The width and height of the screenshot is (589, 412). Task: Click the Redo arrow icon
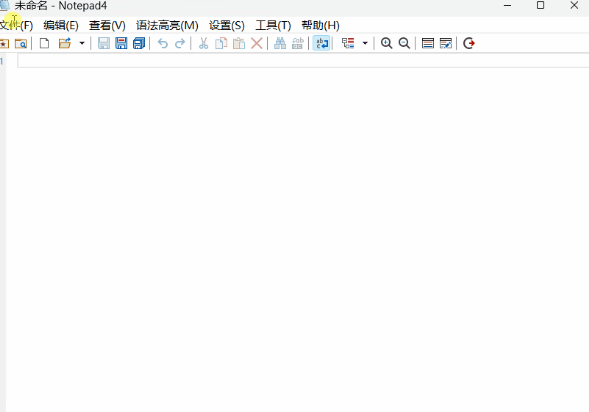[180, 44]
